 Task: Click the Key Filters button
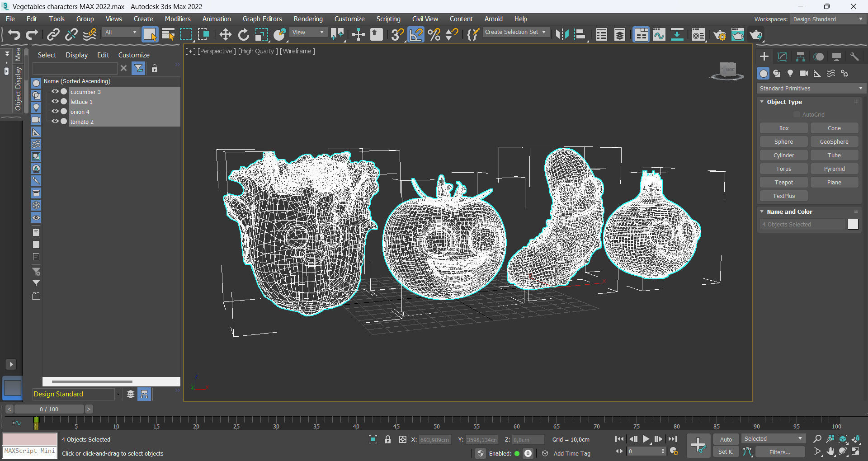click(x=780, y=452)
